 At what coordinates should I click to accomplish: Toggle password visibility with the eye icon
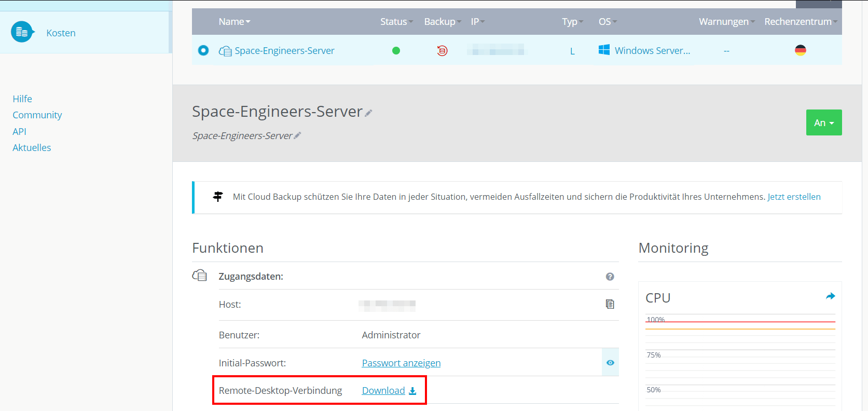610,363
